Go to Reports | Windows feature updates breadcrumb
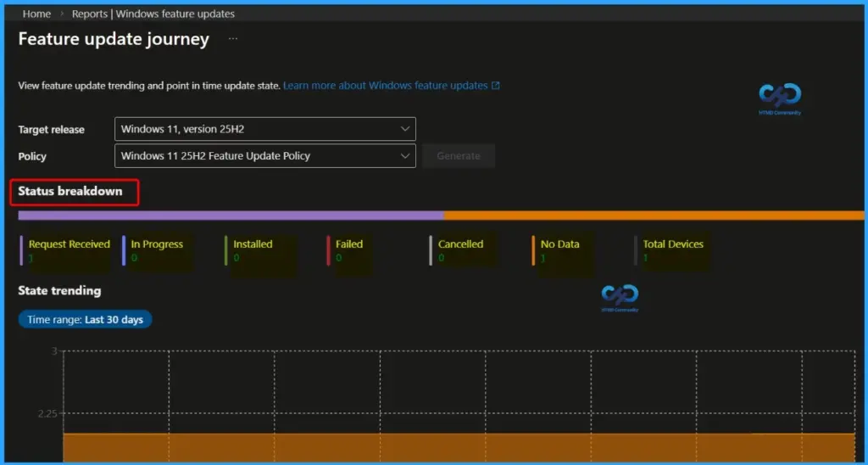Screen dimensions: 868x465 pos(153,14)
